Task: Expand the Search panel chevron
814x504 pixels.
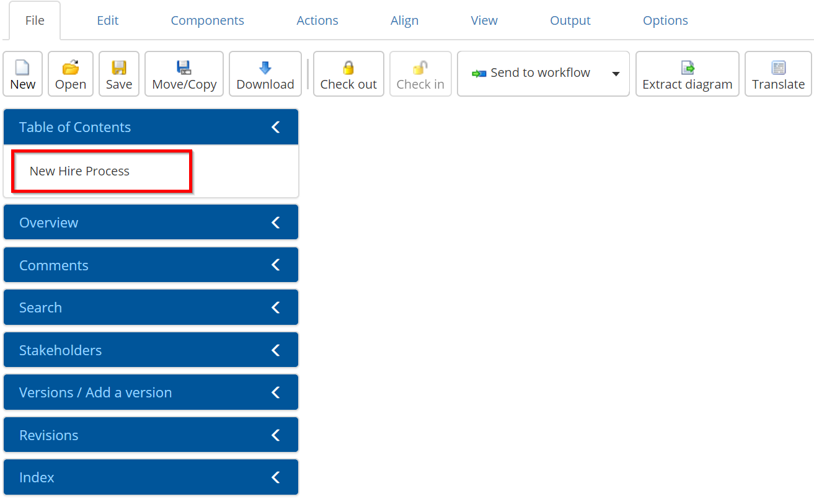Action: (276, 307)
